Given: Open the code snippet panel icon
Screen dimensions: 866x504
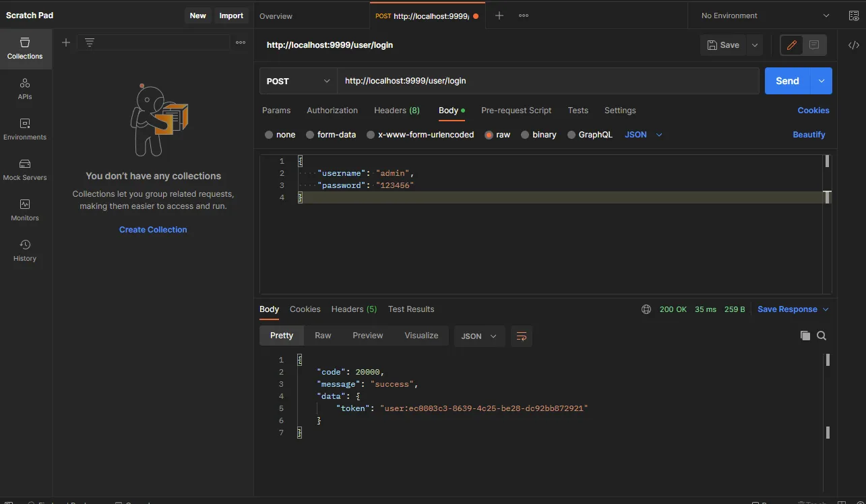Looking at the screenshot, I should coord(854,45).
